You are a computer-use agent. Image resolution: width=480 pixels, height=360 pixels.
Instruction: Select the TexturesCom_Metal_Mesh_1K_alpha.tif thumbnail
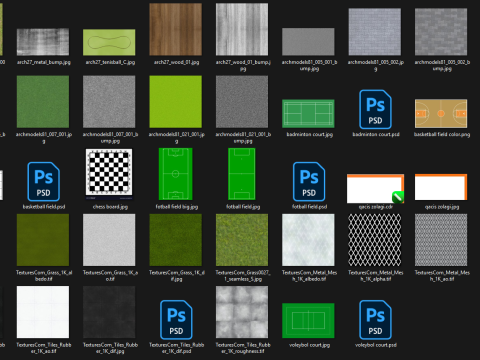pos(375,240)
